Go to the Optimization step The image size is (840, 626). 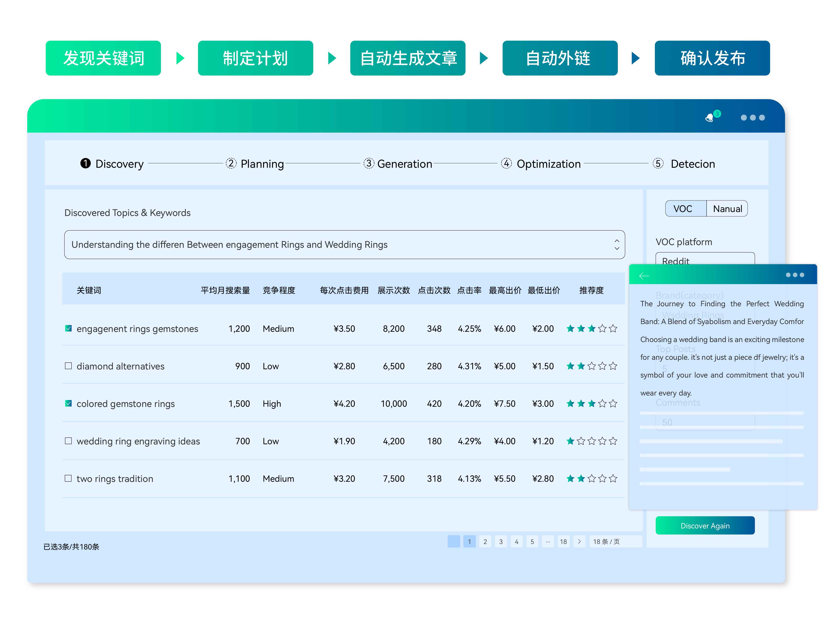549,164
